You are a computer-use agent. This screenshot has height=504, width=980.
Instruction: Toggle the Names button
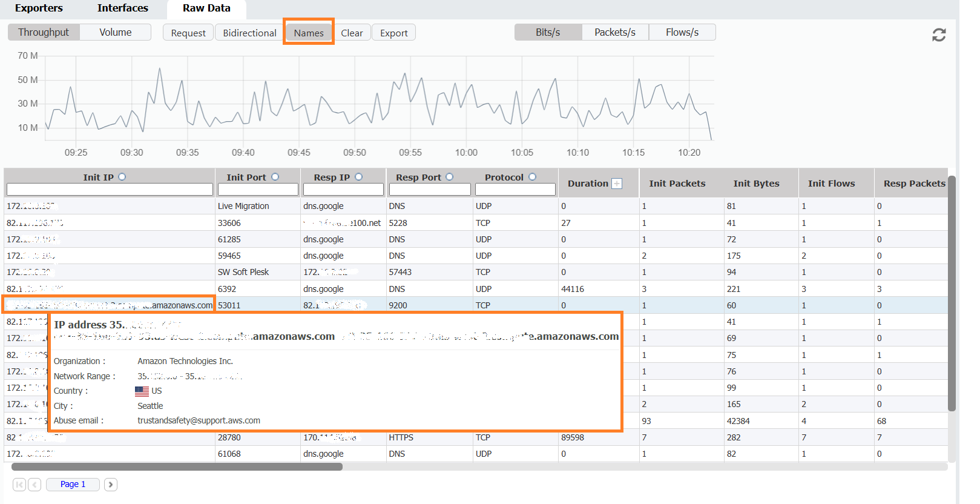(x=309, y=33)
